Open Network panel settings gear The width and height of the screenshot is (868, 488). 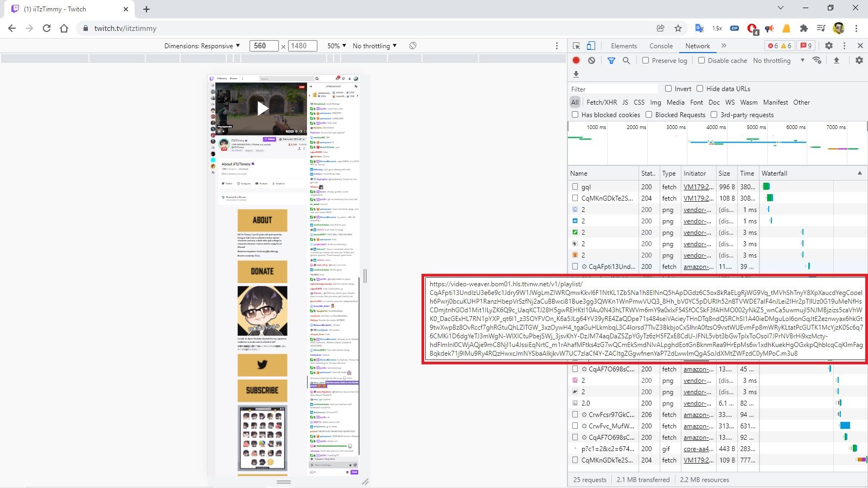(x=859, y=60)
